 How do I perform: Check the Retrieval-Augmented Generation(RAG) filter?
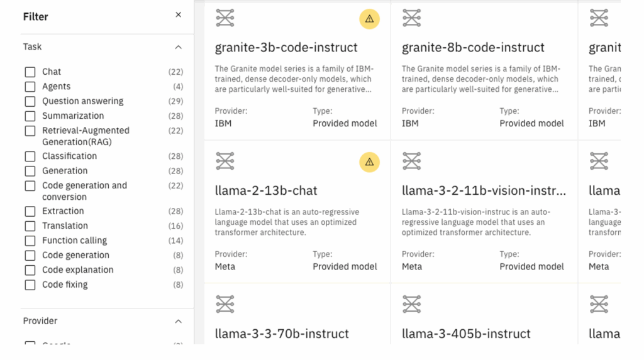pos(30,131)
